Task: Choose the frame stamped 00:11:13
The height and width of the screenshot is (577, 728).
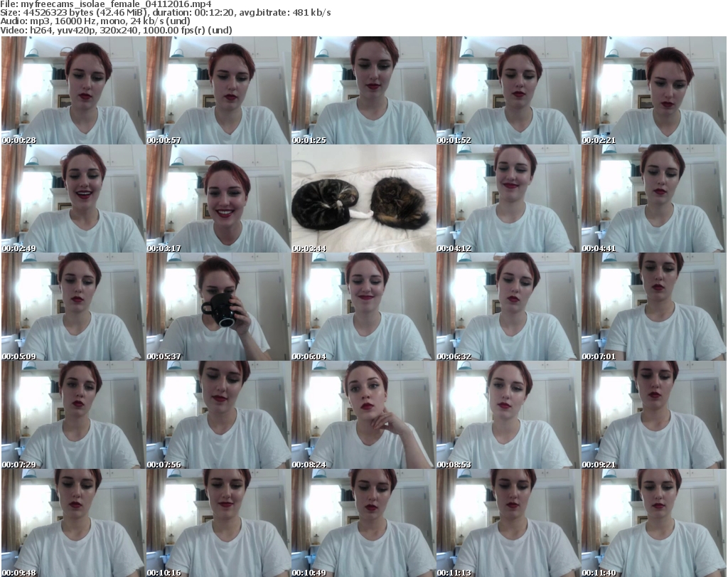Action: point(508,523)
